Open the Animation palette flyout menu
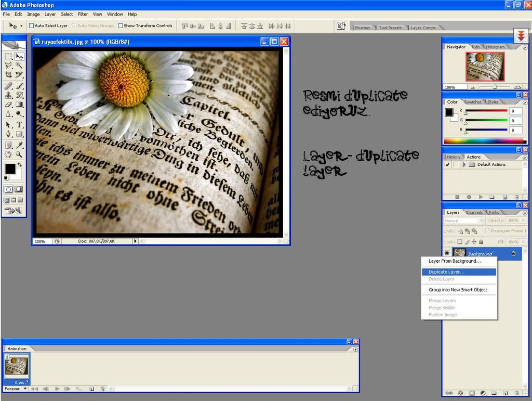This screenshot has height=401, width=532. pos(355,350)
